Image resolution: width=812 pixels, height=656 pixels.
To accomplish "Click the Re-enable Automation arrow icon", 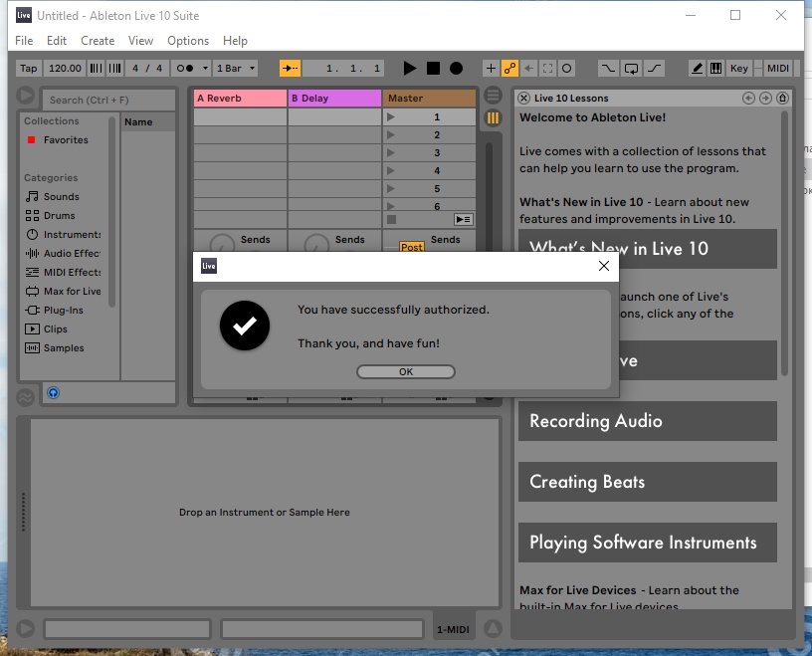I will [x=528, y=69].
